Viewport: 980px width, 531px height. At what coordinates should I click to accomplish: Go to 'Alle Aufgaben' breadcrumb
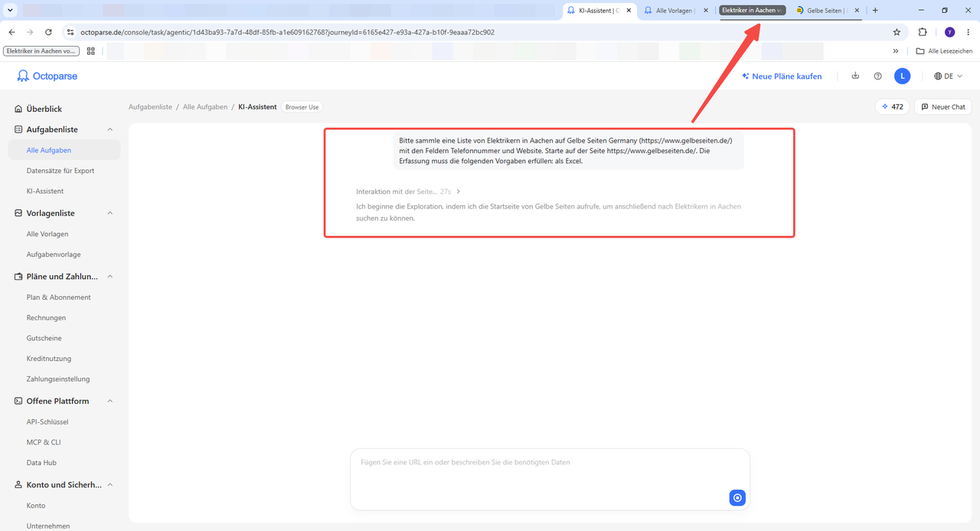[x=205, y=107]
